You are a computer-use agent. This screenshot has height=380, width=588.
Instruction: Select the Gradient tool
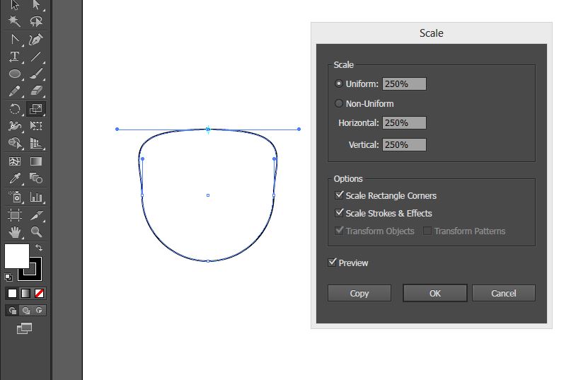tap(36, 161)
